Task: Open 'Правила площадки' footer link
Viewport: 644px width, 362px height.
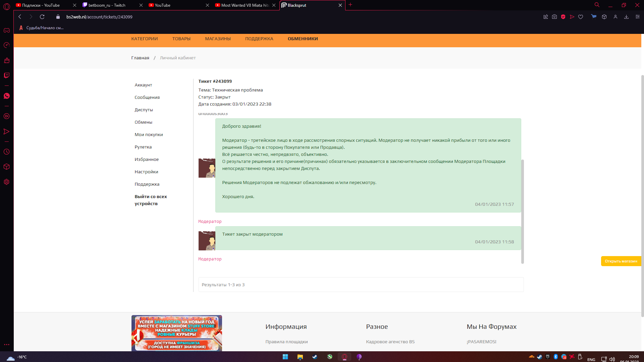Action: (286, 342)
